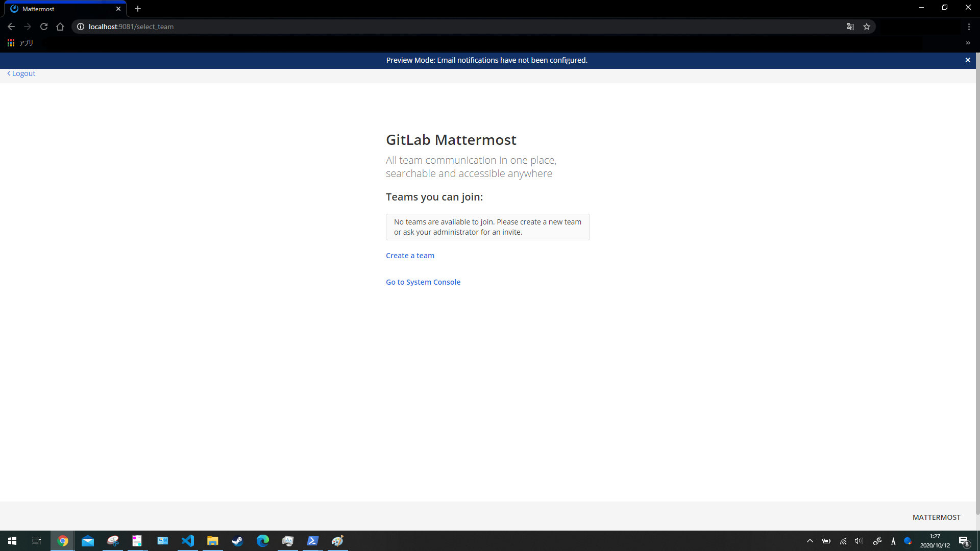This screenshot has width=980, height=551.
Task: Open the Create a team link
Action: (x=410, y=256)
